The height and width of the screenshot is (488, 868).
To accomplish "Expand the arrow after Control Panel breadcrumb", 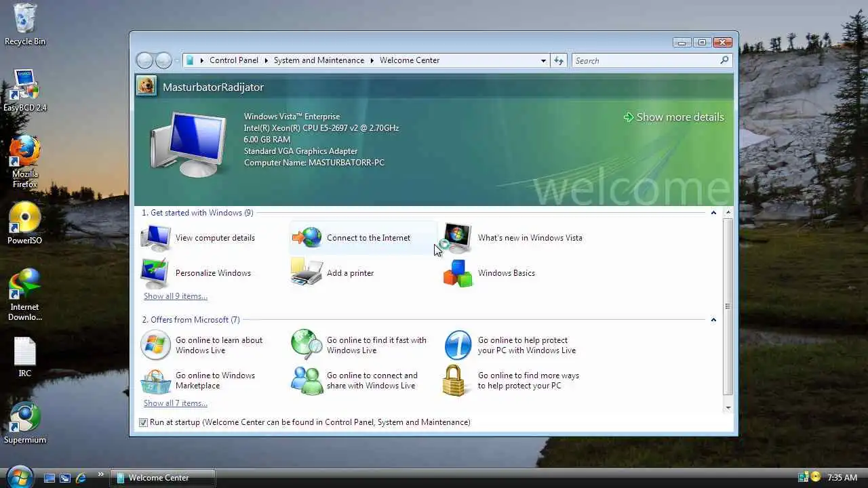I will click(x=266, y=60).
